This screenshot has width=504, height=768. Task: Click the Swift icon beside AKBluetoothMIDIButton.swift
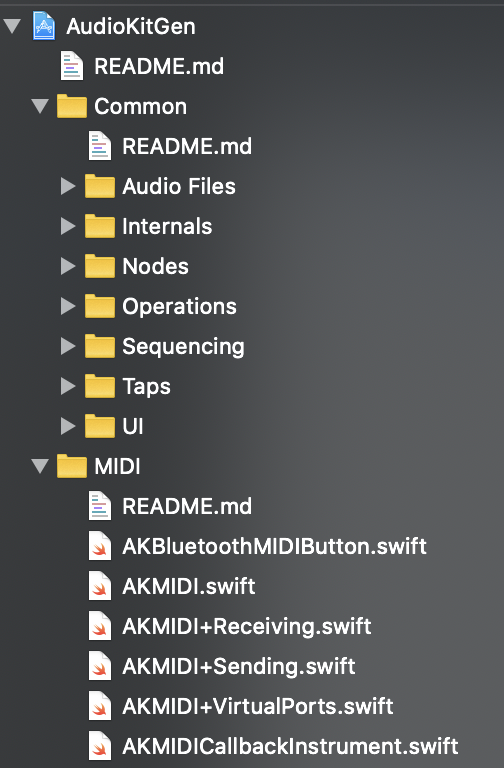pos(100,546)
